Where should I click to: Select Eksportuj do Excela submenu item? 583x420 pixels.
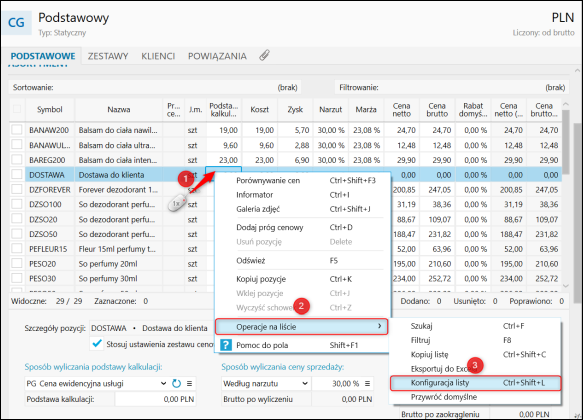(x=476, y=369)
